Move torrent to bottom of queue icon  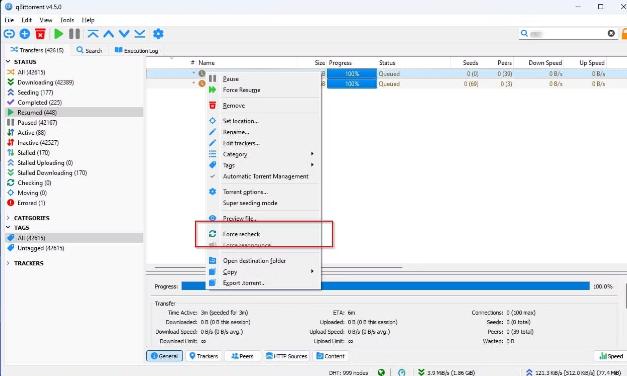click(x=140, y=34)
